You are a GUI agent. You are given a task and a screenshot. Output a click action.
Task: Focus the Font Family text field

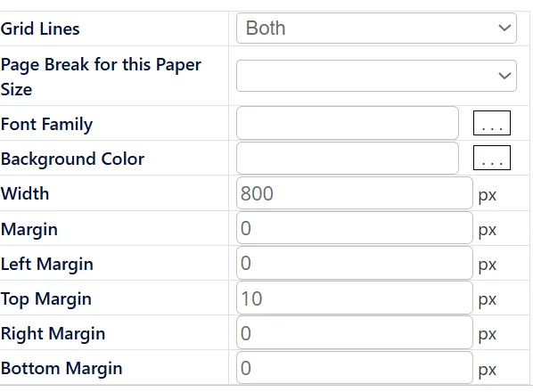point(348,123)
